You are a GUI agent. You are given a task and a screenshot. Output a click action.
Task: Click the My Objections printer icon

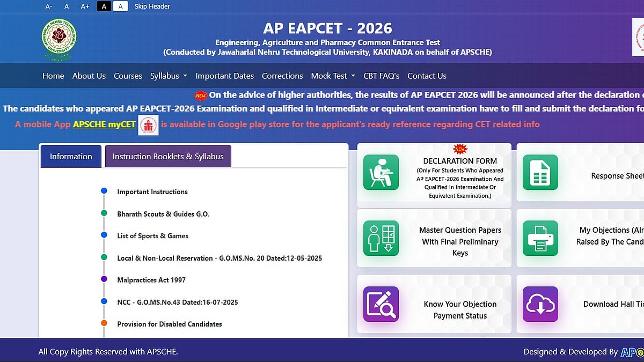[540, 238]
